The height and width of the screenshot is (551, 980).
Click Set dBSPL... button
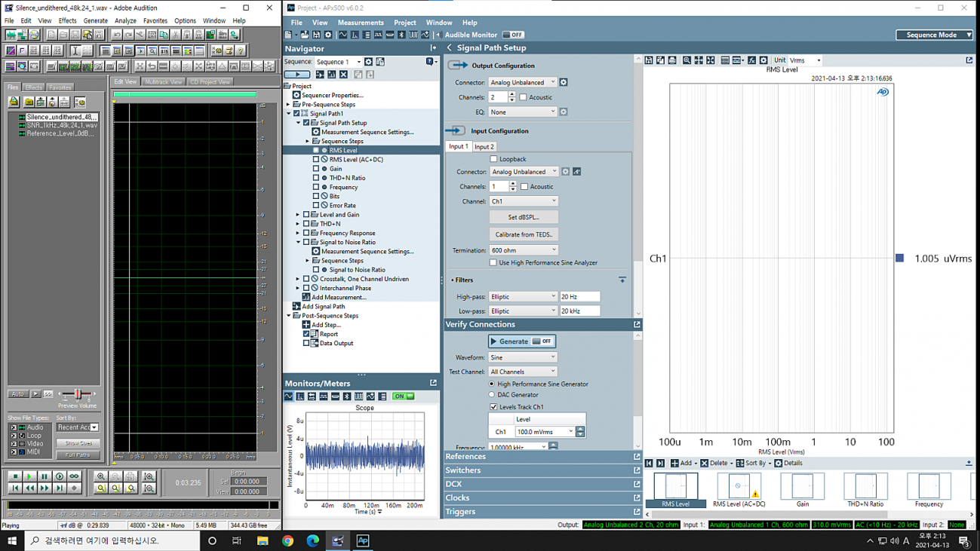[x=524, y=217]
